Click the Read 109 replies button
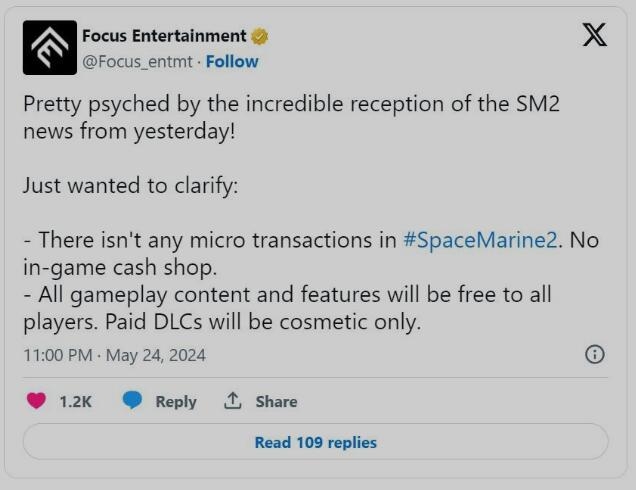The width and height of the screenshot is (636, 490). (316, 442)
